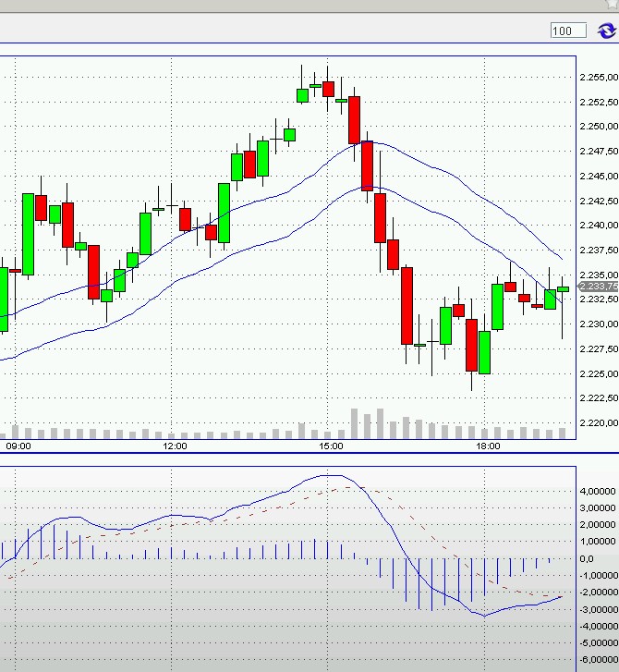Click the 2.237,50 price axis value
619x672 pixels.
click(599, 250)
